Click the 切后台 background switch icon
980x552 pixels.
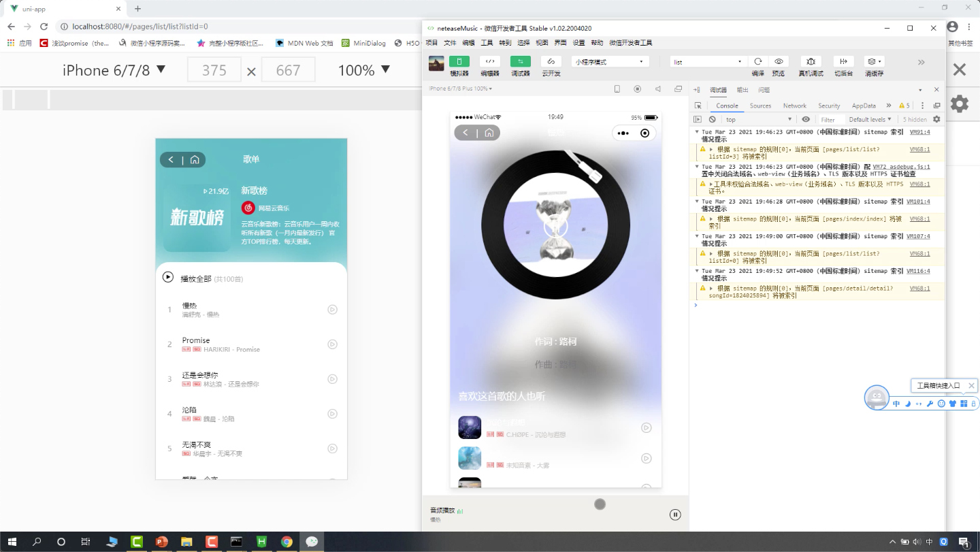(843, 61)
